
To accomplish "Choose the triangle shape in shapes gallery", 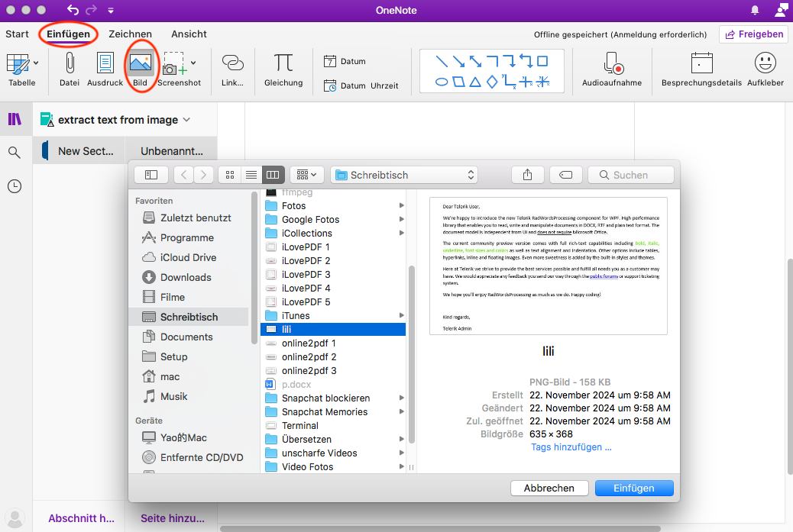I will (x=475, y=82).
